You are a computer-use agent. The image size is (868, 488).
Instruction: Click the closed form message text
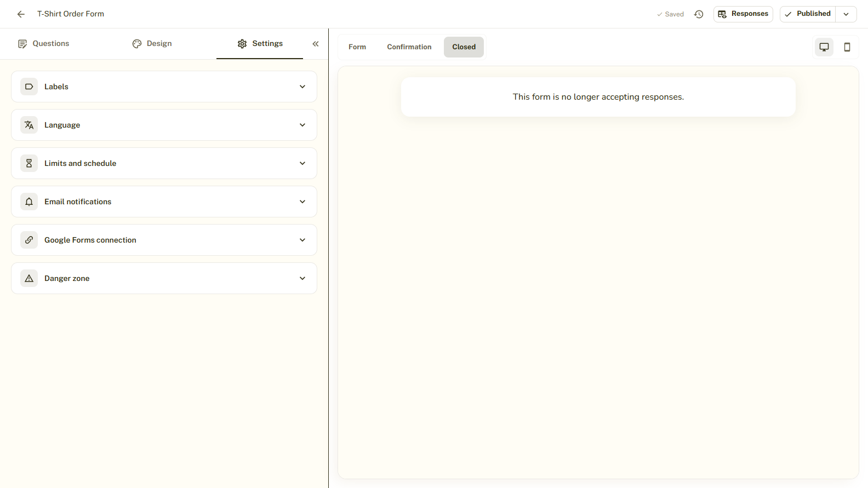point(598,97)
